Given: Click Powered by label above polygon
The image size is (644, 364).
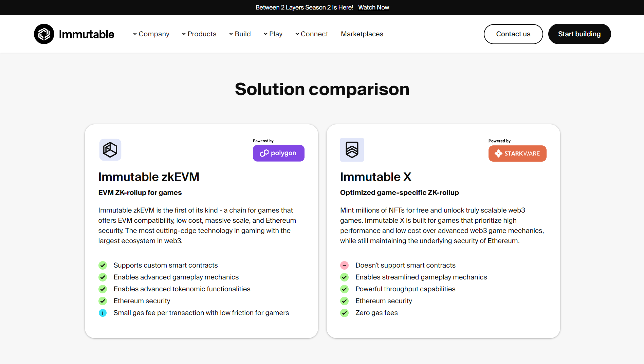Looking at the screenshot, I should [263, 141].
